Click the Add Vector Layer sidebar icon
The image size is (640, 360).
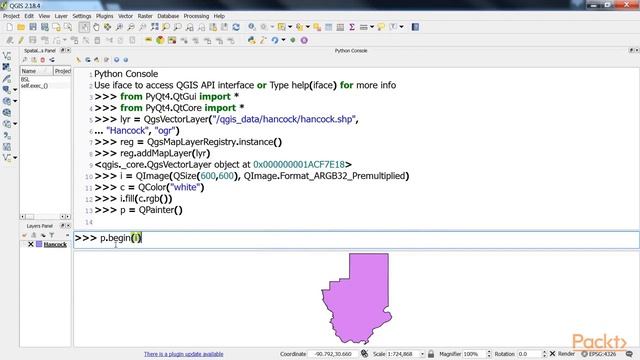pos(7,56)
